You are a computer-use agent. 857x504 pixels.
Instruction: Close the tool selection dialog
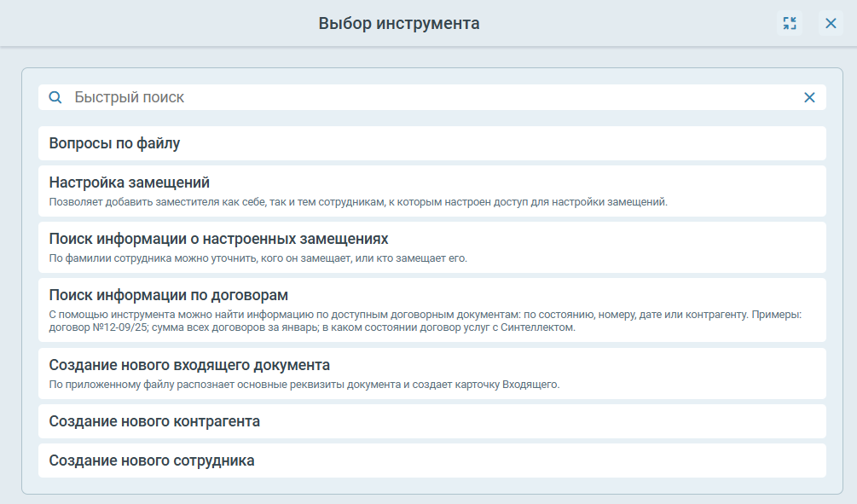[x=831, y=23]
